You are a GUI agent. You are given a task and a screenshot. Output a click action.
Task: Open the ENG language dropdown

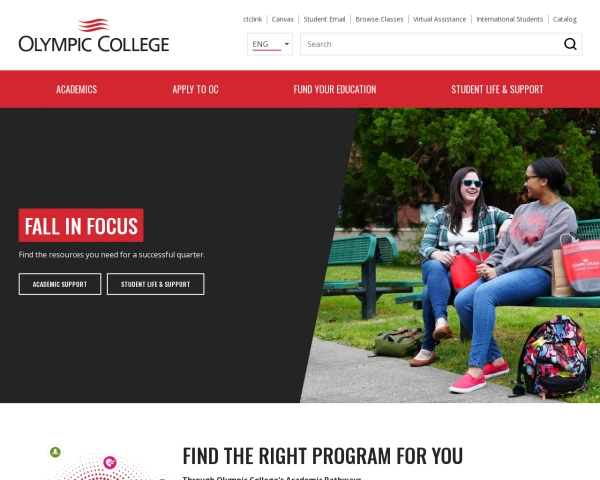pyautogui.click(x=270, y=44)
